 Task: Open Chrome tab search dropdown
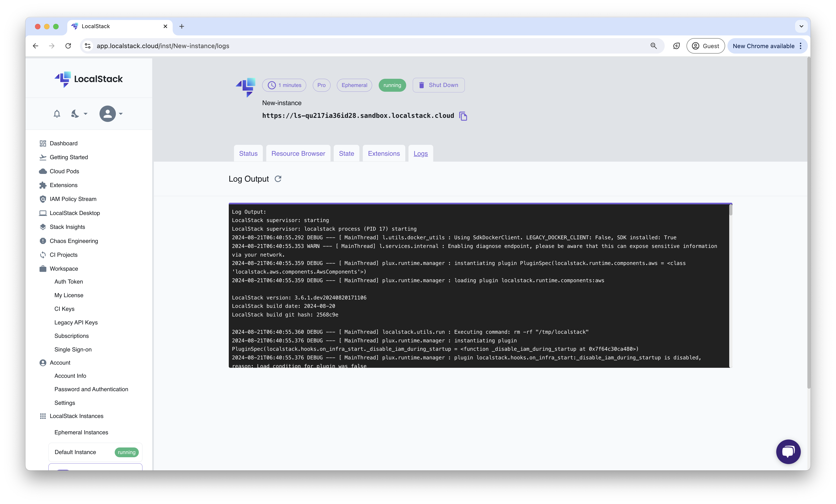(x=801, y=26)
